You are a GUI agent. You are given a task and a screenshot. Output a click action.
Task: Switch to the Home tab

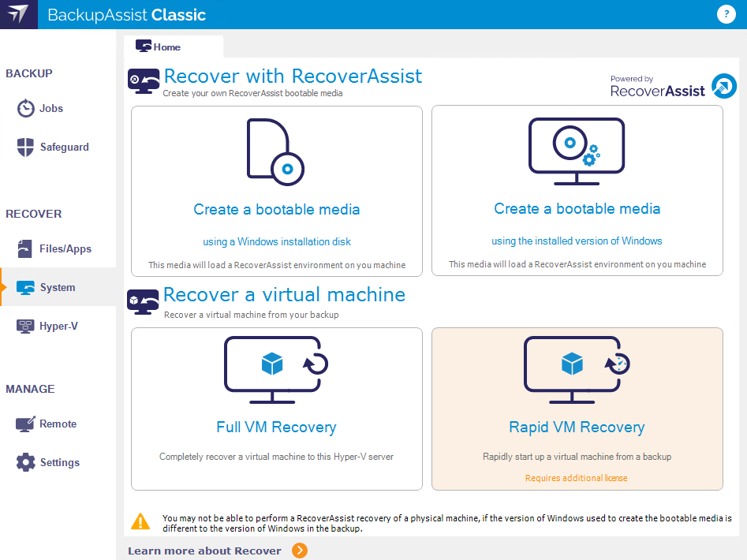pyautogui.click(x=174, y=47)
